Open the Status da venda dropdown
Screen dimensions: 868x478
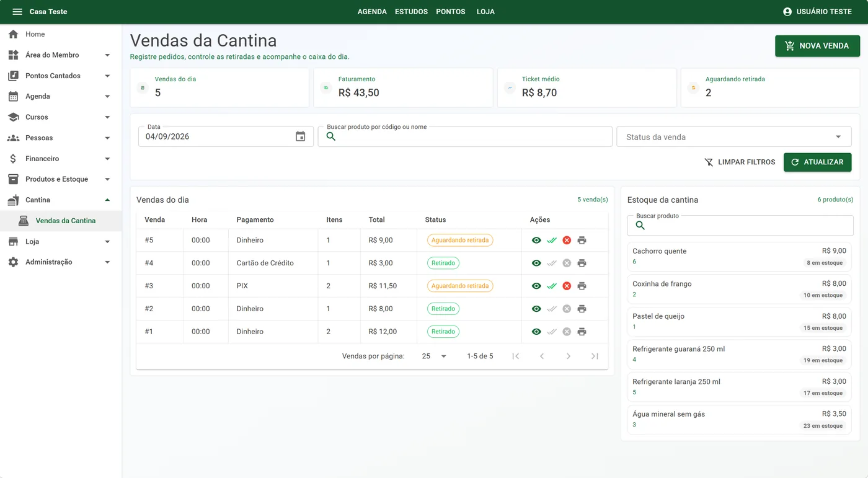(734, 137)
